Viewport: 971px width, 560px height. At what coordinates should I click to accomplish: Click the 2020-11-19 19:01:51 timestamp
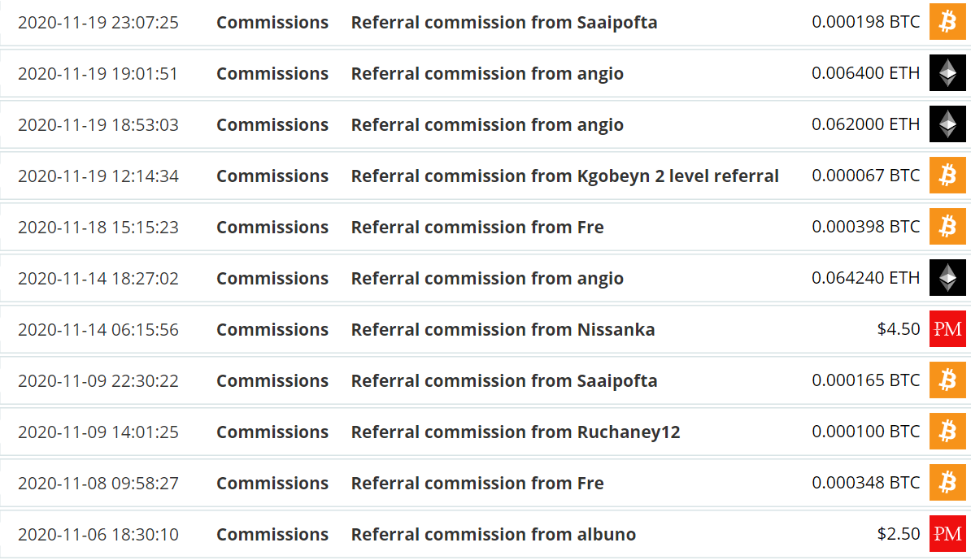(x=98, y=74)
